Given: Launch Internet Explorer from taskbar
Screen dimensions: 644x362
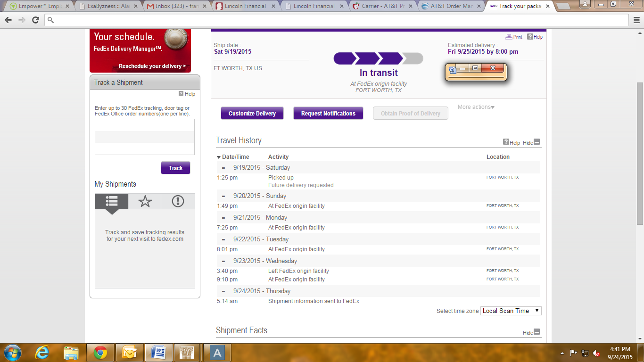Looking at the screenshot, I should tap(42, 352).
